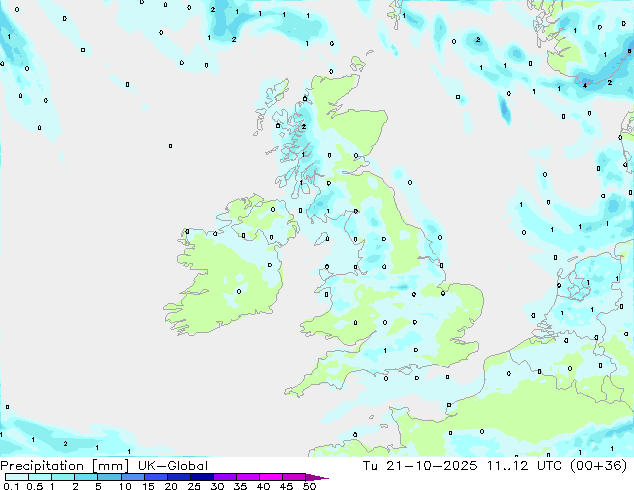The width and height of the screenshot is (634, 490).
Task: Click the "11..12 UTC" time text
Action: pos(524,466)
